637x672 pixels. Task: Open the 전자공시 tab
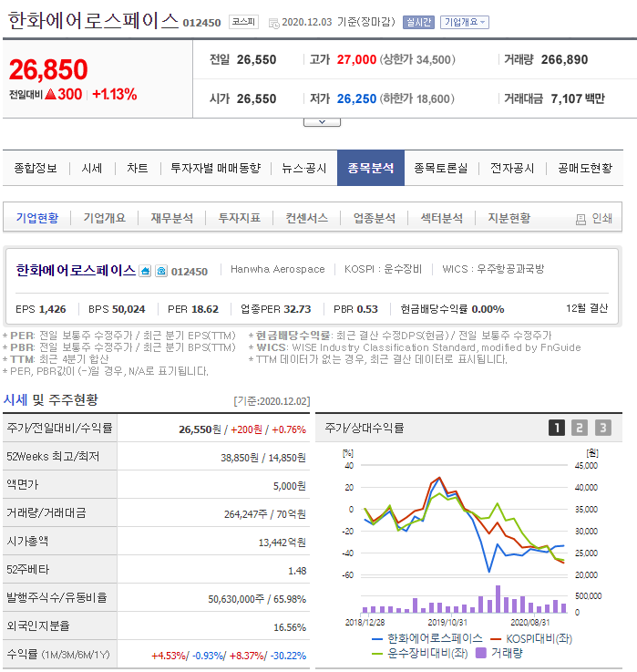[x=512, y=168]
